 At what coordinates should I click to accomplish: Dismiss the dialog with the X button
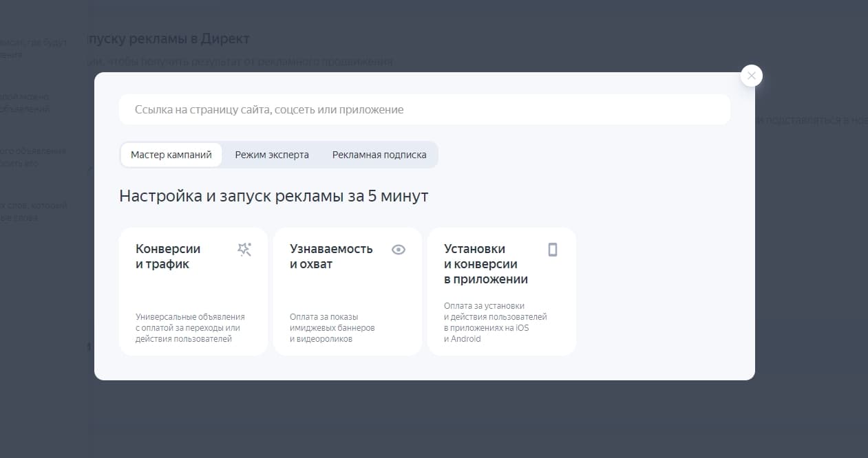click(751, 75)
